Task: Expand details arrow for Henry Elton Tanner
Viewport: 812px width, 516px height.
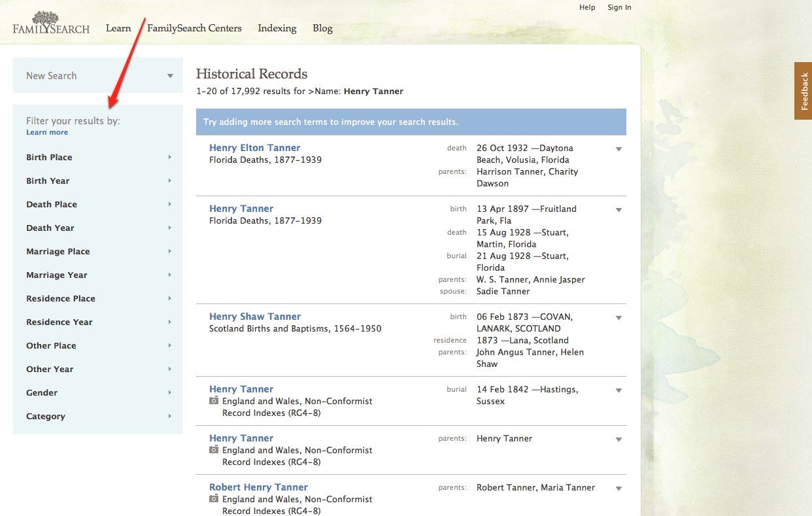Action: (x=618, y=149)
